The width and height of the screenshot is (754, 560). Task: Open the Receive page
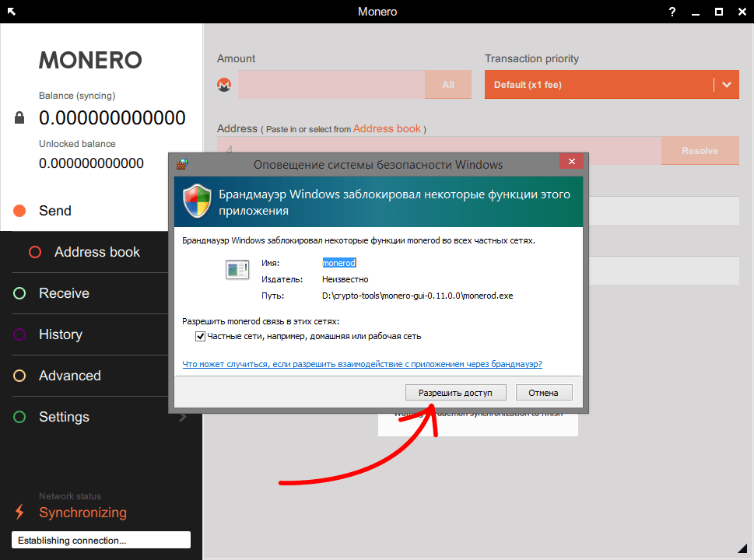coord(64,293)
